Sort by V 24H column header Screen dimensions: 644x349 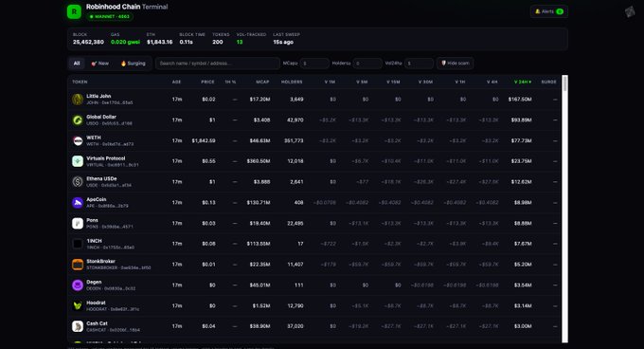[523, 82]
